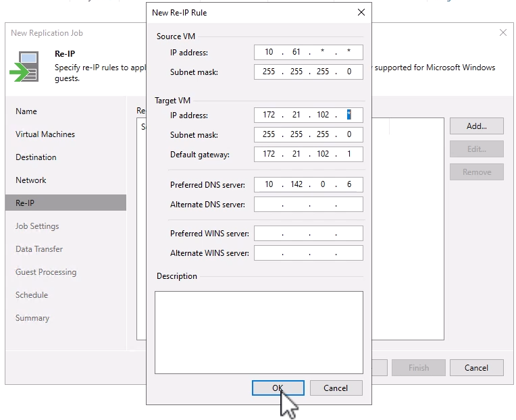The image size is (516, 420).
Task: Edit the Target VM subnet mask field
Action: (x=309, y=135)
